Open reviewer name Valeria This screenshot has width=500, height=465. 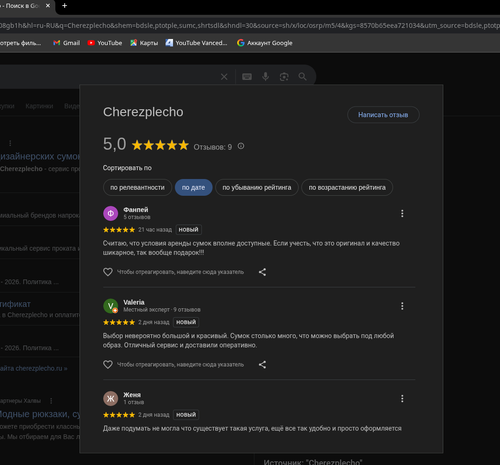click(x=134, y=302)
